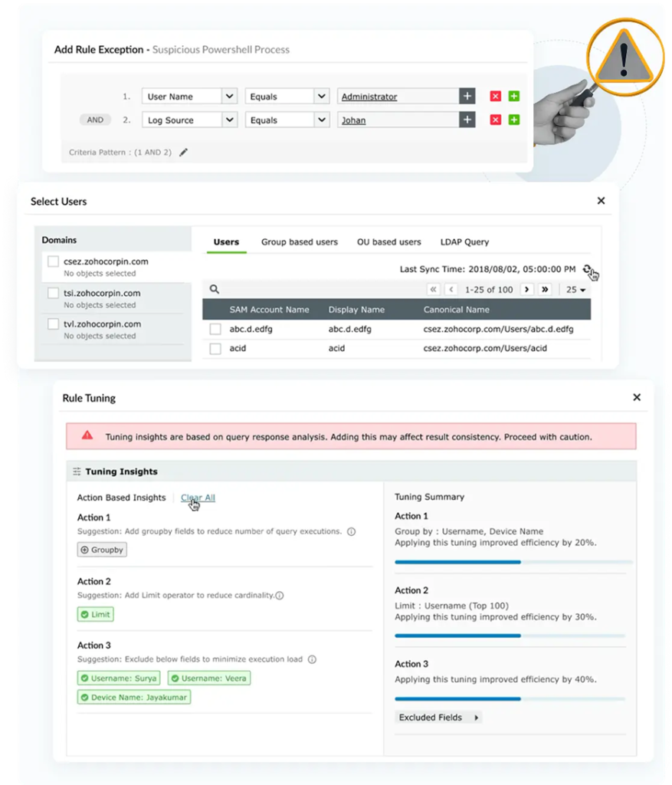Go to the next page of users

point(526,290)
